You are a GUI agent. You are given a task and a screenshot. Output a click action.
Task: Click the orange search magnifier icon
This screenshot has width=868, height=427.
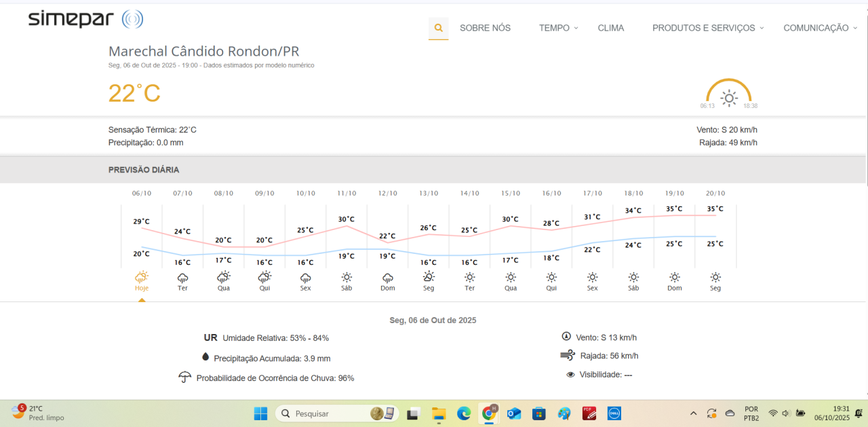point(438,29)
